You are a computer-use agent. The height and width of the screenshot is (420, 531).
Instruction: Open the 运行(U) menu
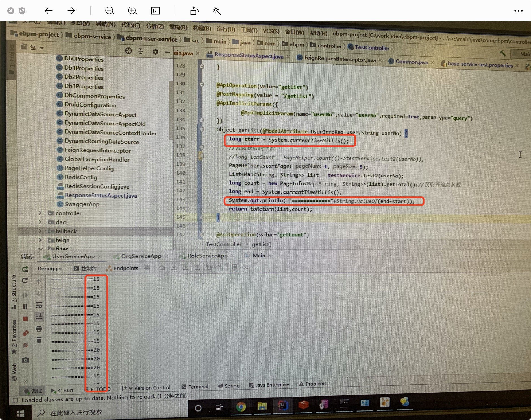[x=226, y=29]
